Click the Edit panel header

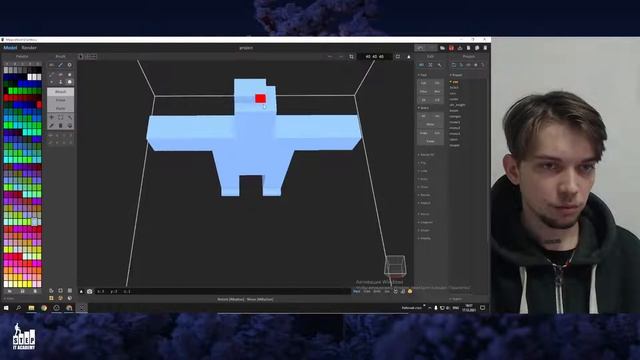tap(431, 56)
